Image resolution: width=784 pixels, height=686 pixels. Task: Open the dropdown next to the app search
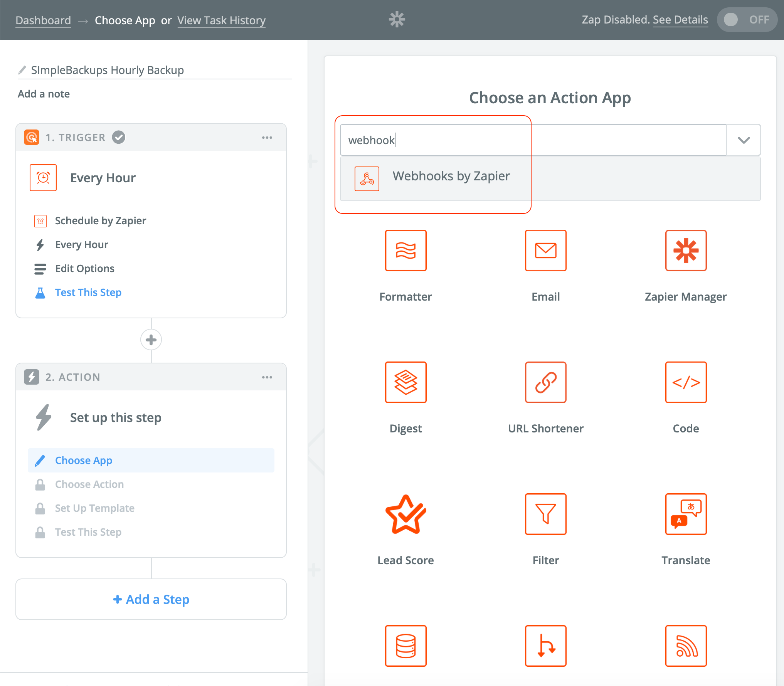(x=743, y=140)
